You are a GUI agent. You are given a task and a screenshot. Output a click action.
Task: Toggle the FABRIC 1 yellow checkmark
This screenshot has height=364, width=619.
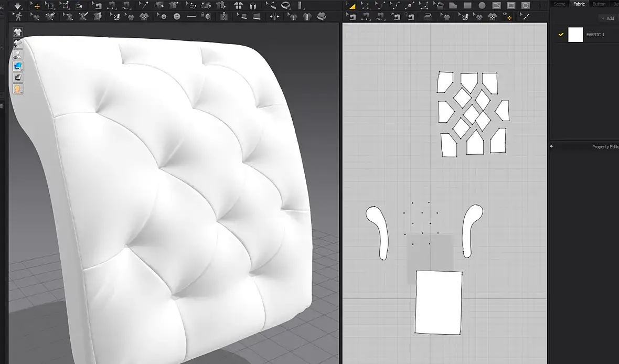coord(561,35)
